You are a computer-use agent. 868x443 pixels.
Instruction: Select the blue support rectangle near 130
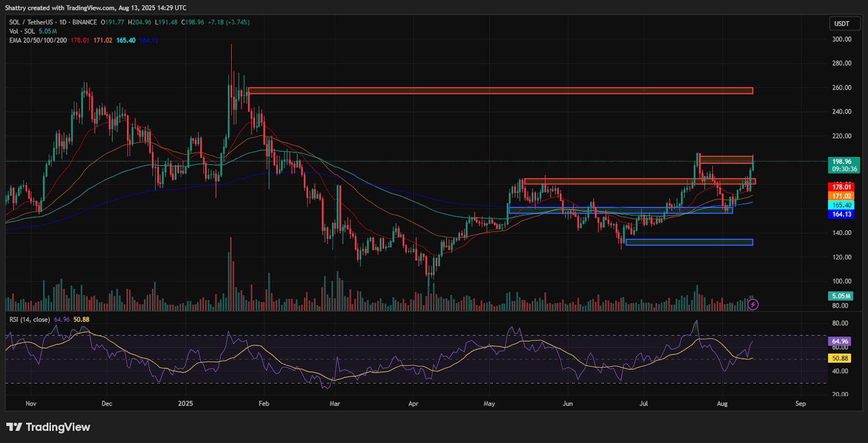click(x=689, y=242)
